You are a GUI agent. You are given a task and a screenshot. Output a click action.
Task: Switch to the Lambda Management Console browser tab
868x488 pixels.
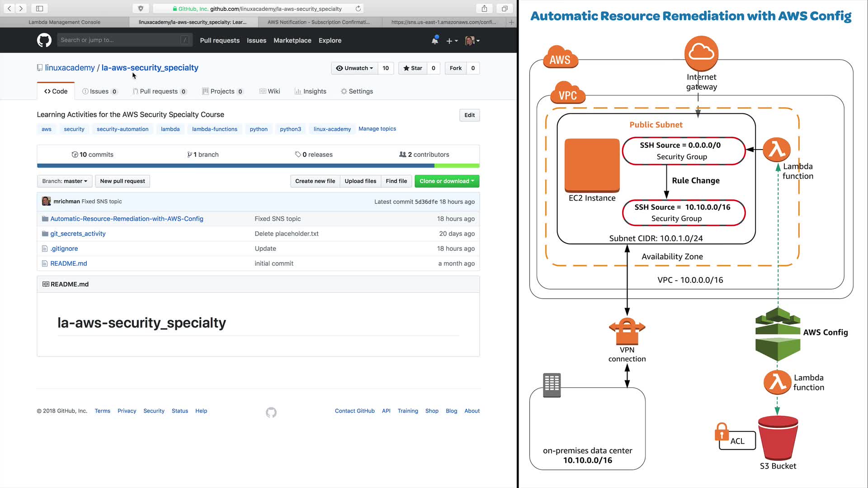64,22
